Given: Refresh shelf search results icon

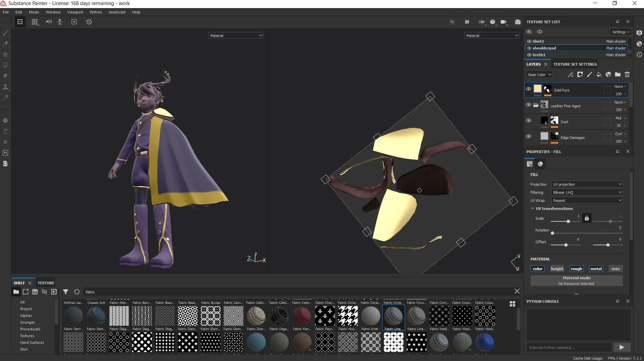Looking at the screenshot, I should (77, 292).
